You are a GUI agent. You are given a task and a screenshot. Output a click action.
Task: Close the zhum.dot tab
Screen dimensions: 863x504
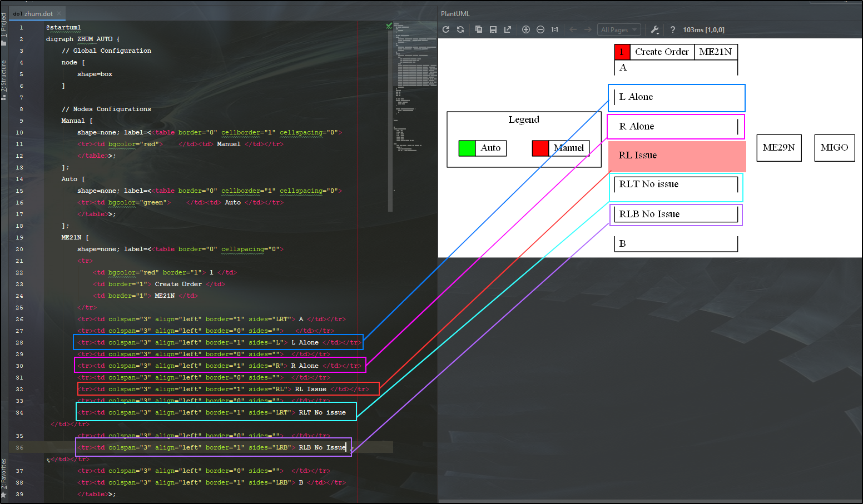(x=59, y=13)
